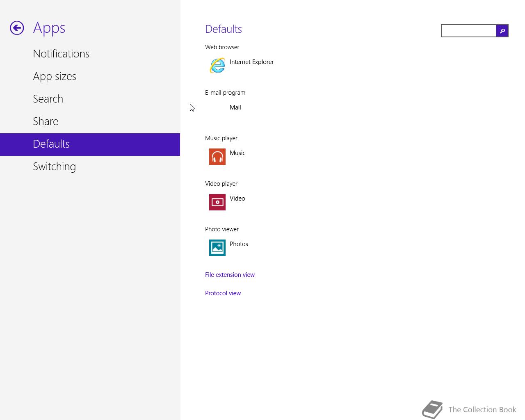Select Defaults in the sidebar

click(90, 144)
